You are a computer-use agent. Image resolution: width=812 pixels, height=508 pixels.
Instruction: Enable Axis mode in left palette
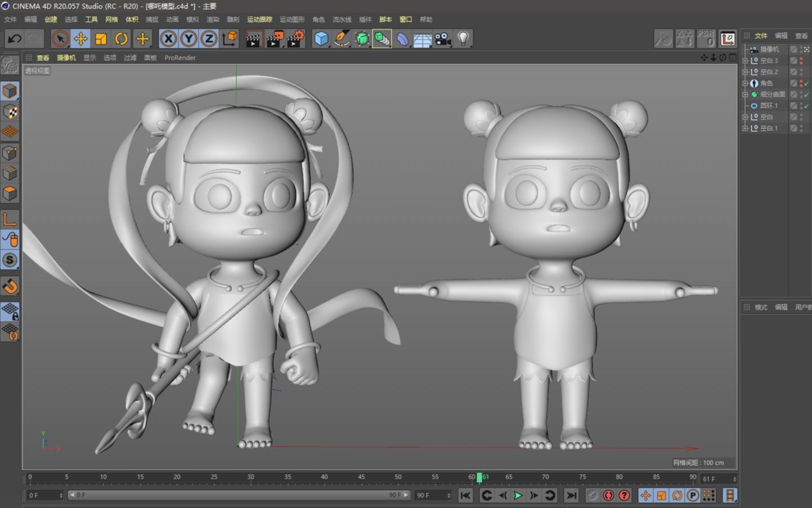click(x=10, y=219)
